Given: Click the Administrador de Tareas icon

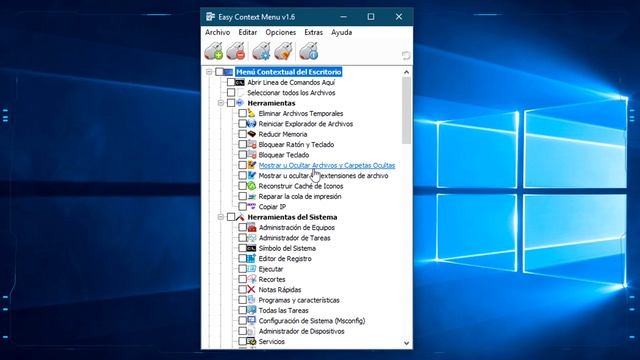Looking at the screenshot, I should 252,238.
